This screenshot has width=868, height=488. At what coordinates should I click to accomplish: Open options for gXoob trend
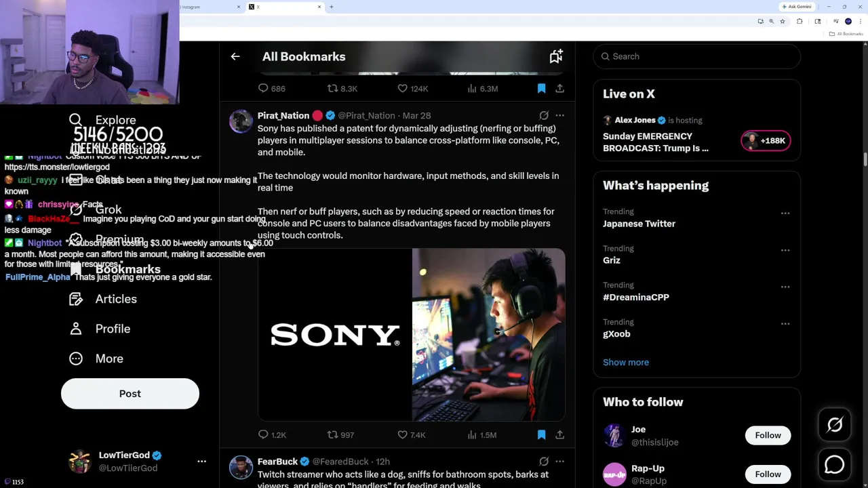[785, 324]
